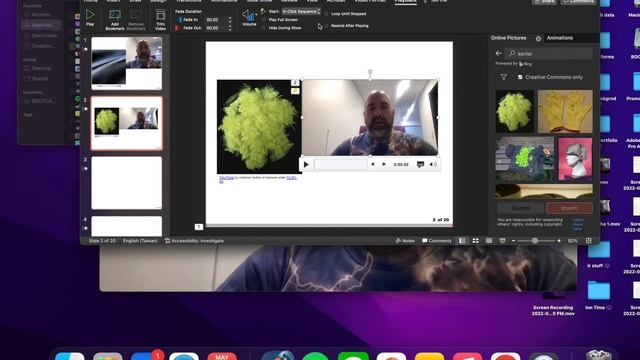The width and height of the screenshot is (640, 360).
Task: Click English (Taiwan) language indicator
Action: click(x=140, y=241)
